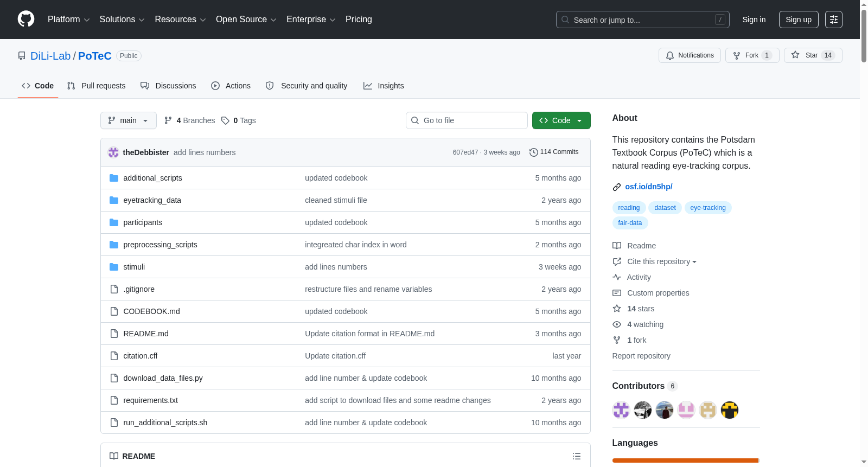Screen dimensions: 868x467
Task: Open the DiLi-Lab organization link
Action: tap(50, 56)
